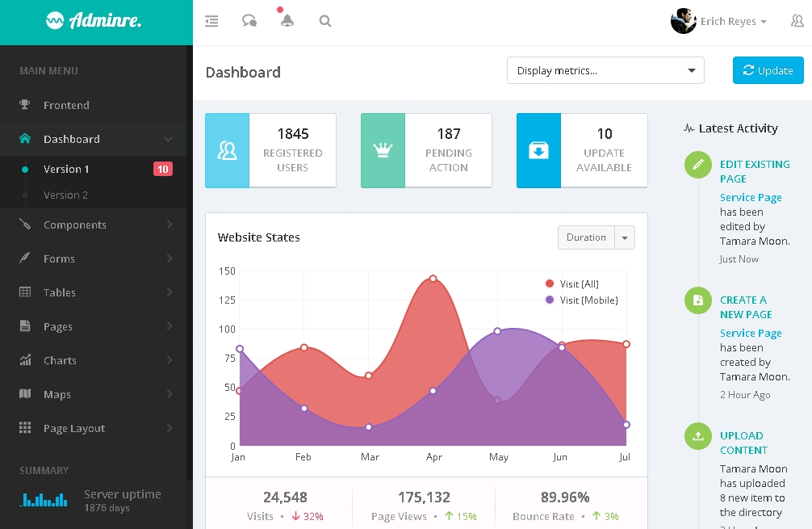The width and height of the screenshot is (812, 529).
Task: Click the registered users tile icon
Action: tap(228, 151)
